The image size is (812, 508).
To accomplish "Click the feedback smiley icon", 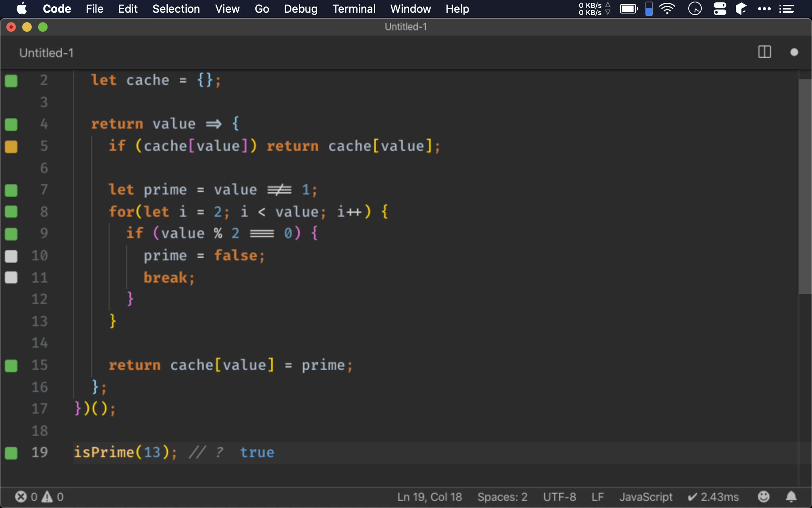I will pos(763,496).
